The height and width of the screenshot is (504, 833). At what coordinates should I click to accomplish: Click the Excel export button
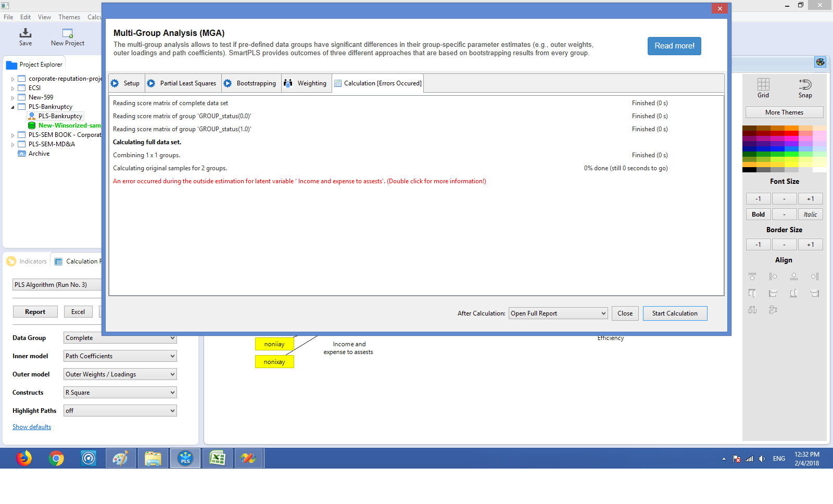point(78,312)
